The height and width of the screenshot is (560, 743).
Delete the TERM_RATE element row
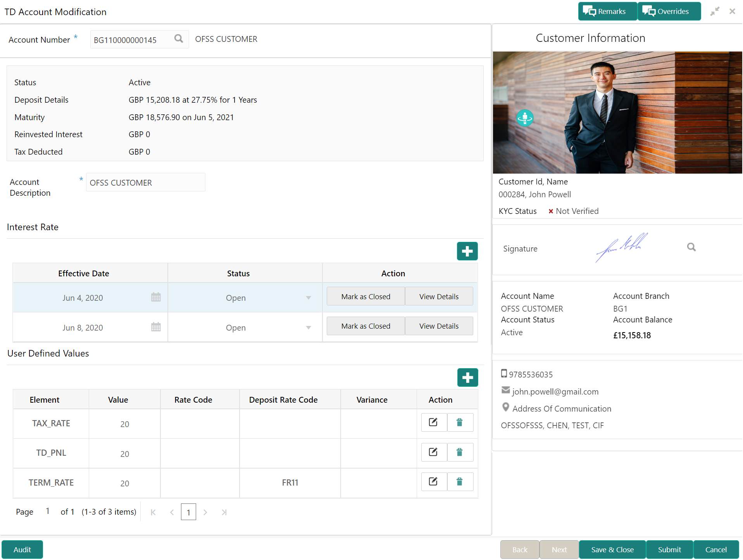[x=460, y=482]
